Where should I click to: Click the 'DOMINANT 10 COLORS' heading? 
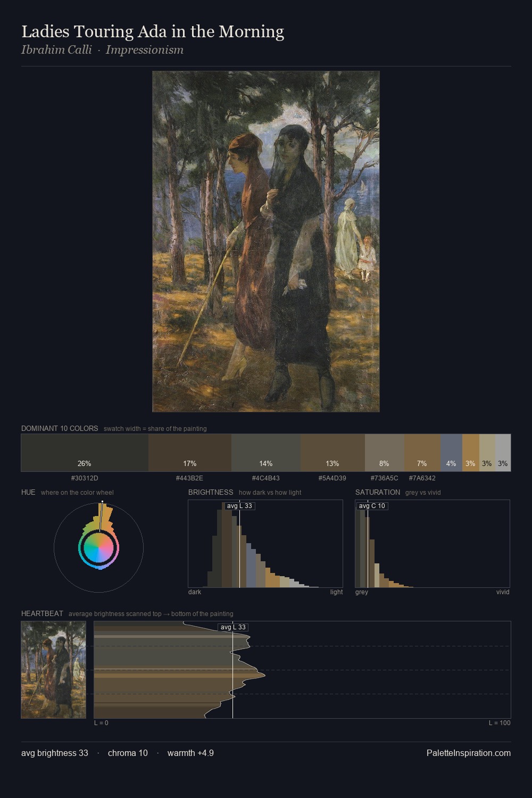coord(60,428)
